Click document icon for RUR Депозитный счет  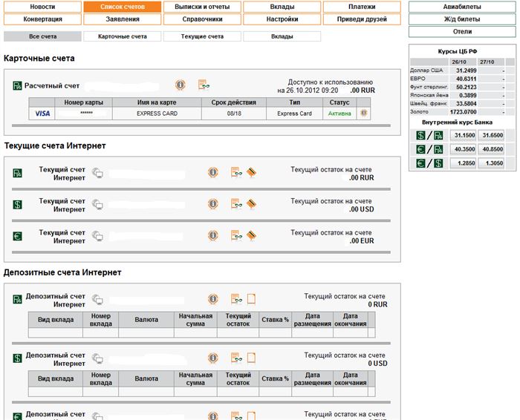click(x=251, y=299)
